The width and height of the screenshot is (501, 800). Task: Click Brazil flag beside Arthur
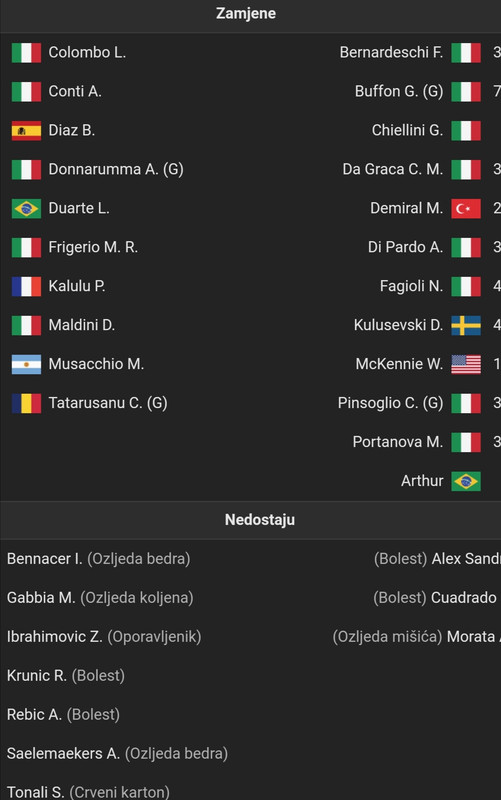(x=466, y=481)
